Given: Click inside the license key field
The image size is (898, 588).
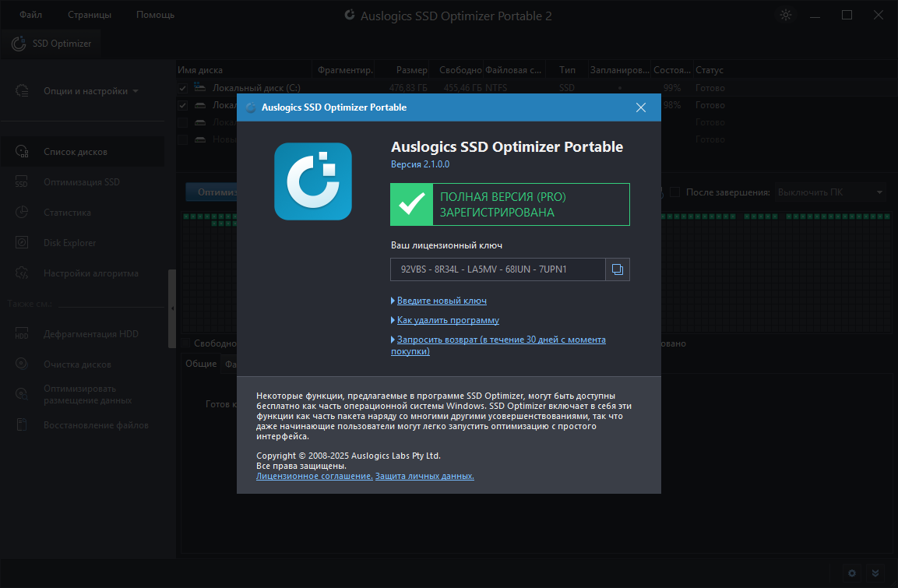Looking at the screenshot, I should tap(498, 269).
